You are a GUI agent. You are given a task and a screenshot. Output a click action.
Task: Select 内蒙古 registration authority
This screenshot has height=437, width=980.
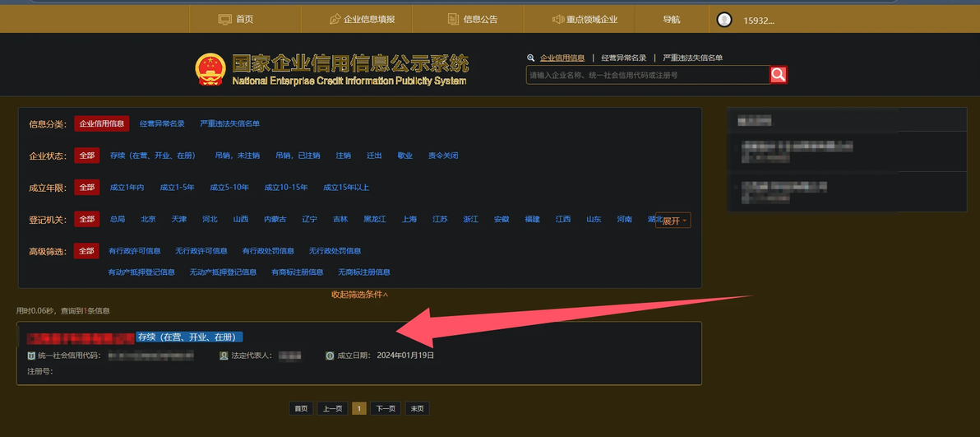click(x=275, y=219)
